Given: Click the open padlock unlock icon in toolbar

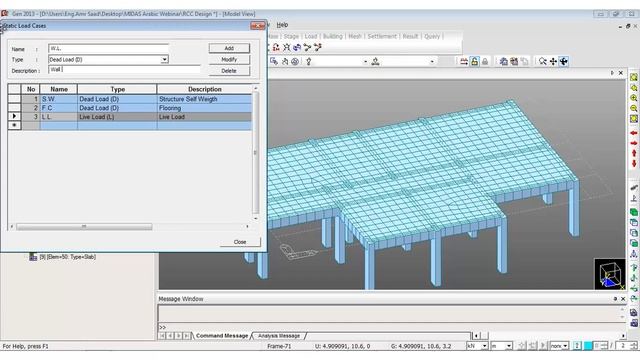Looking at the screenshot, I should 474,62.
